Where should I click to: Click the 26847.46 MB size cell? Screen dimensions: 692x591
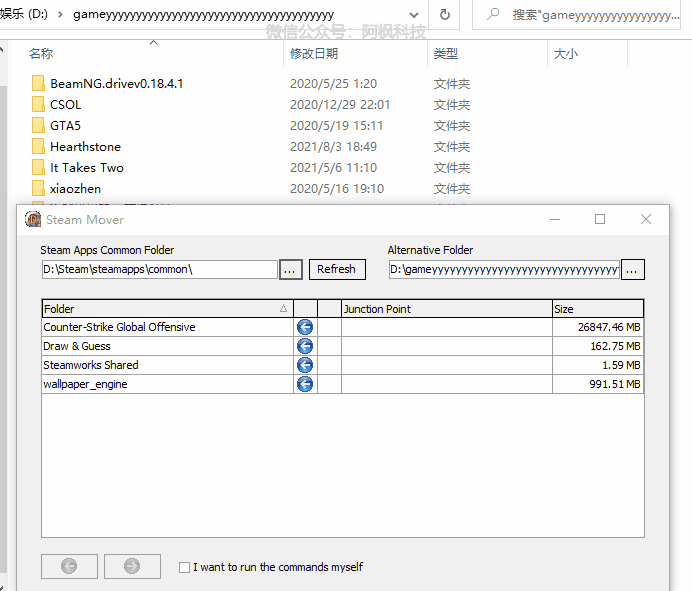pos(598,327)
